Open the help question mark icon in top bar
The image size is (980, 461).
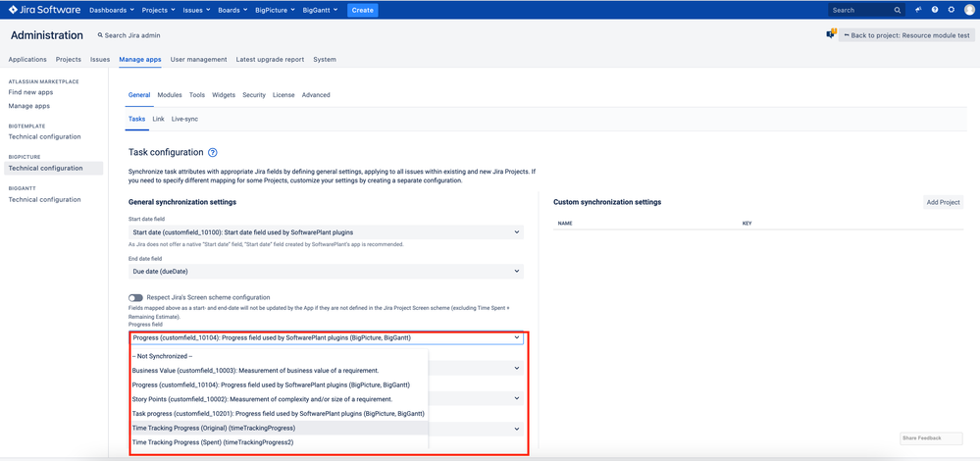(x=935, y=10)
